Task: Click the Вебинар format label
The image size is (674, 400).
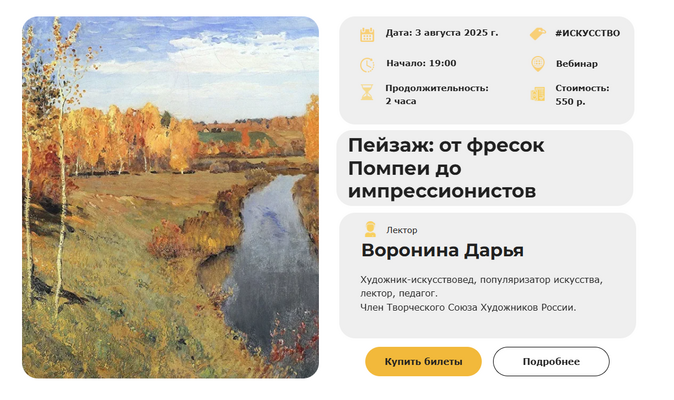Action: coord(576,64)
